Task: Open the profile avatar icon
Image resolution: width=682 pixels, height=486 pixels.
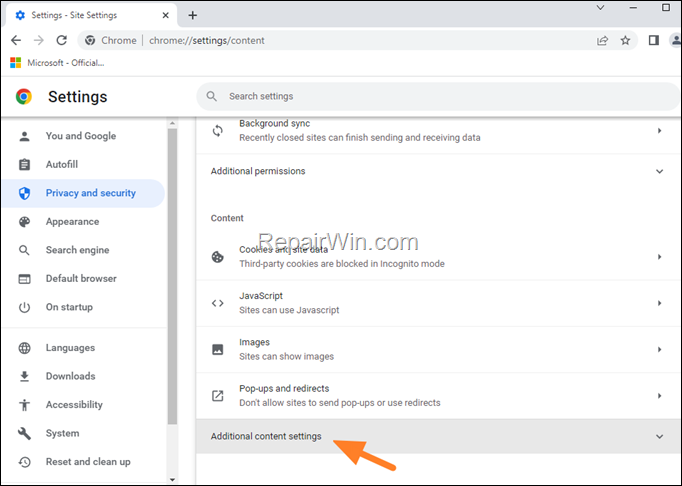Action: tap(676, 40)
